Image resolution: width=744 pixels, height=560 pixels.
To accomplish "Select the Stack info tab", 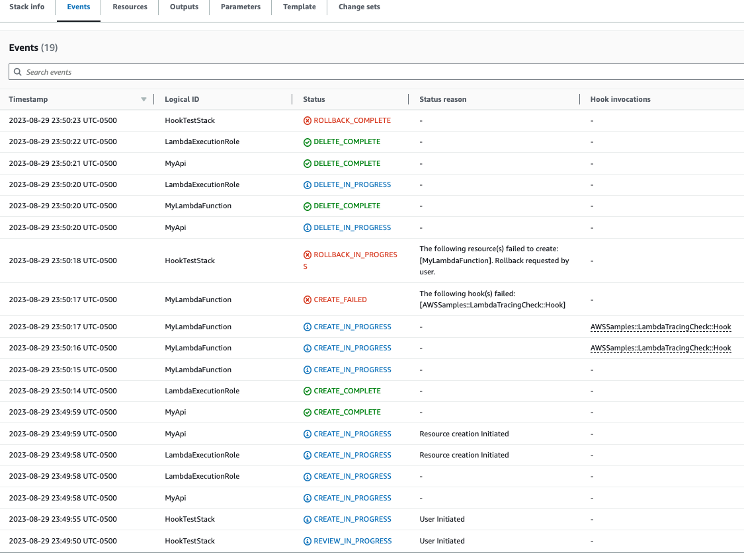I will [x=26, y=7].
